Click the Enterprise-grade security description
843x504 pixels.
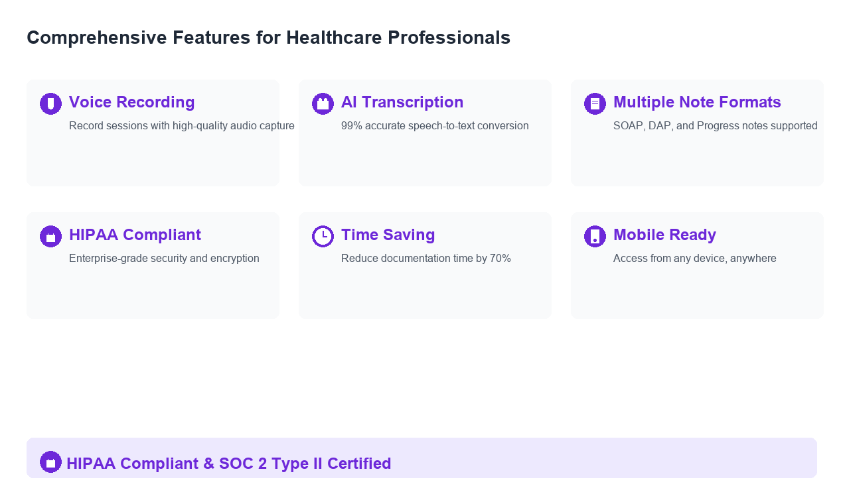click(x=164, y=259)
